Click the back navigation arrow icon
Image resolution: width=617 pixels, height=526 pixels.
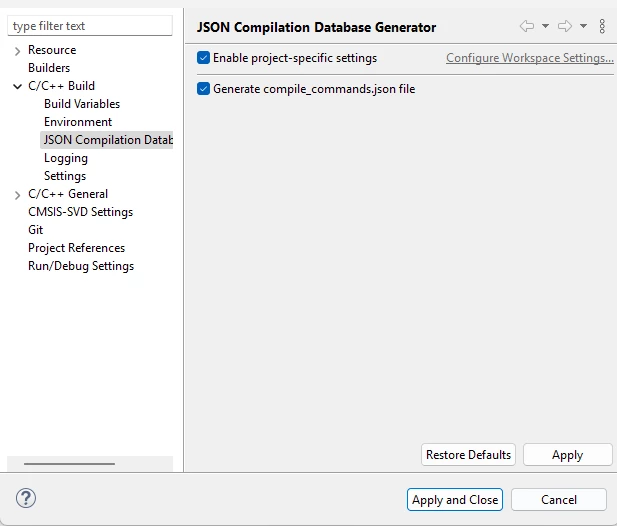click(x=527, y=26)
